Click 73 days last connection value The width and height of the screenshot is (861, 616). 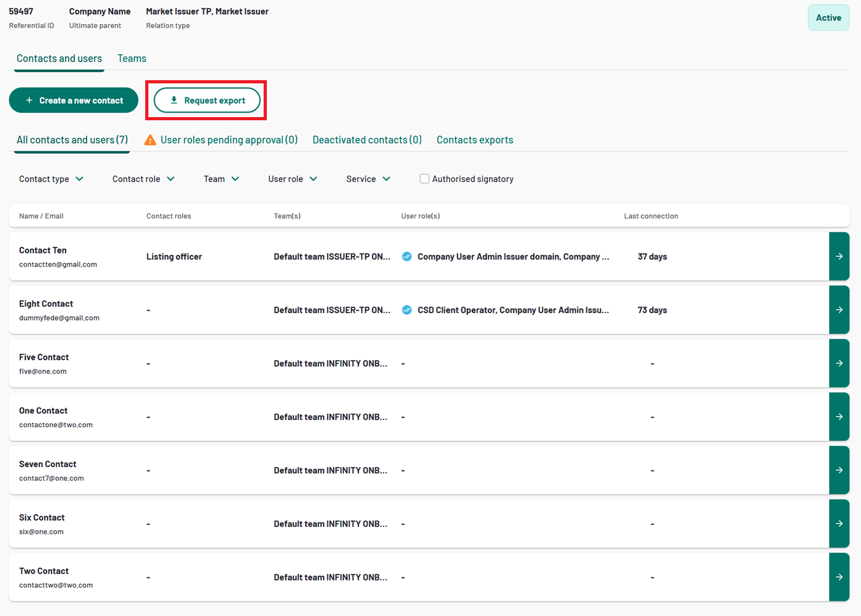[x=652, y=311]
